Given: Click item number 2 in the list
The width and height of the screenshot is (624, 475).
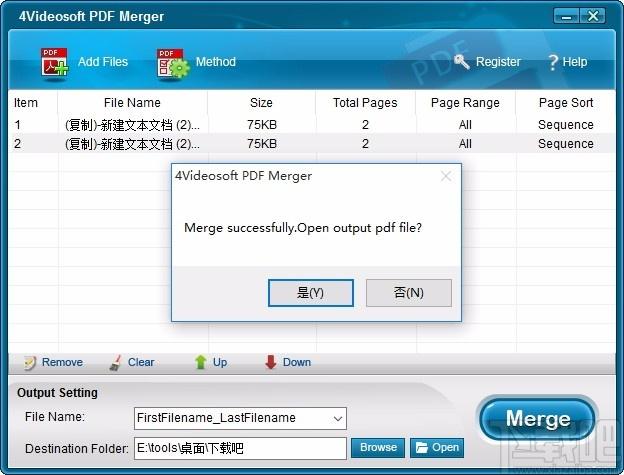Looking at the screenshot, I should [18, 144].
